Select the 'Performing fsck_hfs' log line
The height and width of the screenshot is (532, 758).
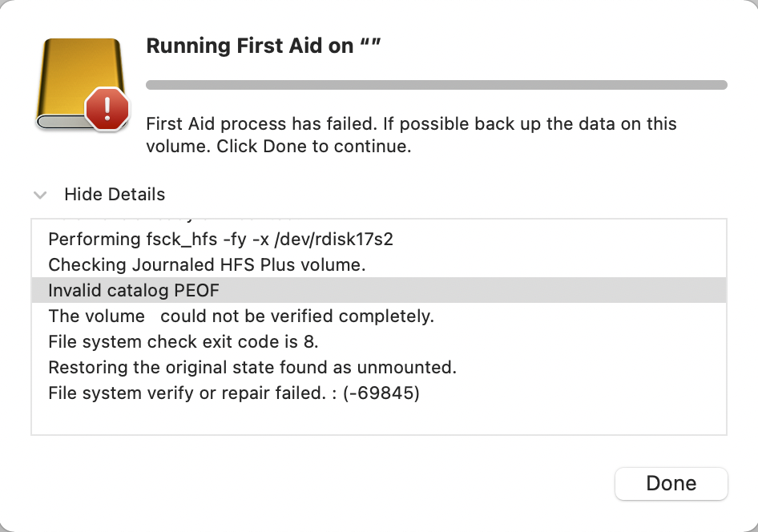(220, 239)
